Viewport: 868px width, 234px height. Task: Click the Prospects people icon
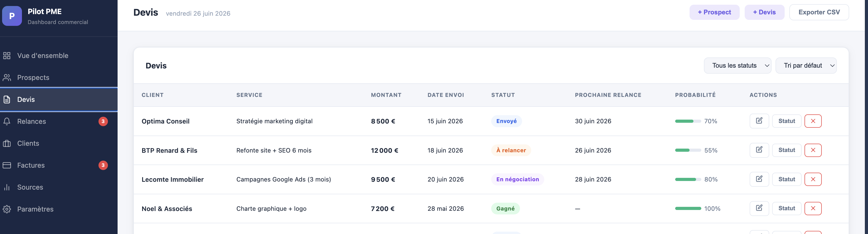[7, 78]
